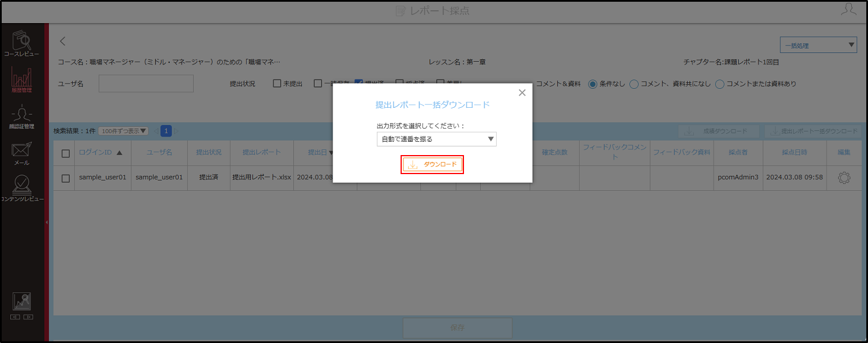Open the メール envelope icon
868x343 pixels.
coord(22,153)
